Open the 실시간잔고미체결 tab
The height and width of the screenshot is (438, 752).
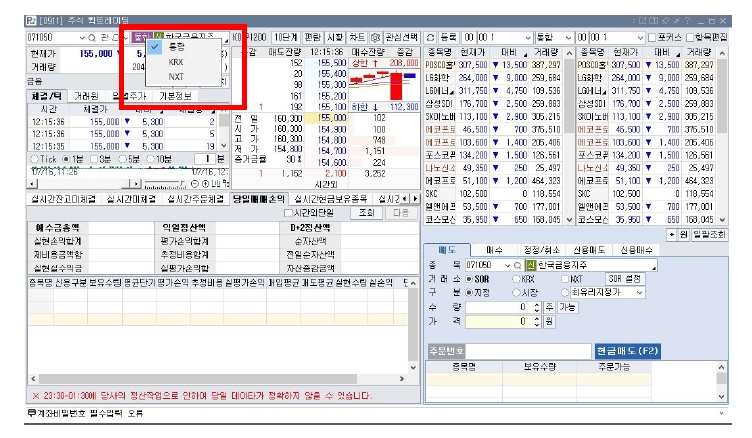63,199
